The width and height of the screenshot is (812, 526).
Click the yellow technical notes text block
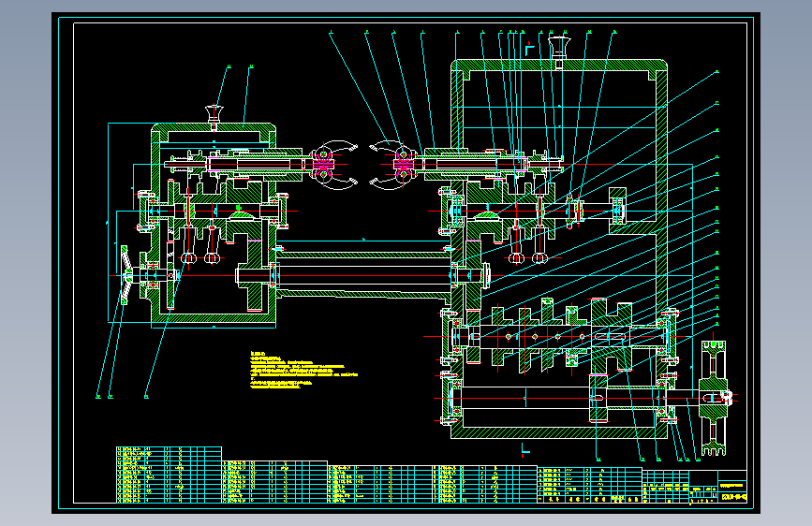tap(303, 370)
